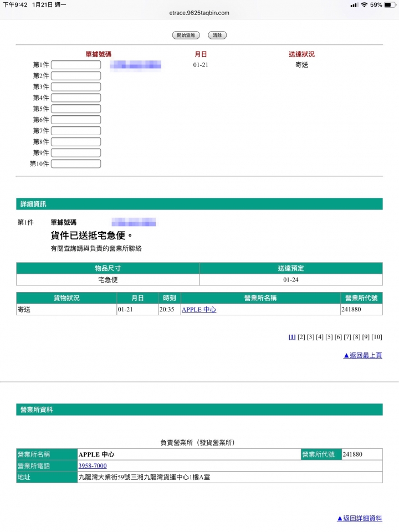Go to result page [6]
The width and height of the screenshot is (399, 532).
pyautogui.click(x=338, y=337)
